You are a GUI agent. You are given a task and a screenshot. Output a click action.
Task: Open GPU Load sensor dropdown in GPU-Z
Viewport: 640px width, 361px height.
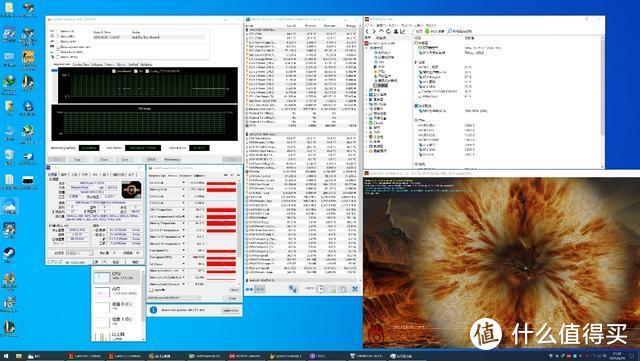pyautogui.click(x=183, y=264)
